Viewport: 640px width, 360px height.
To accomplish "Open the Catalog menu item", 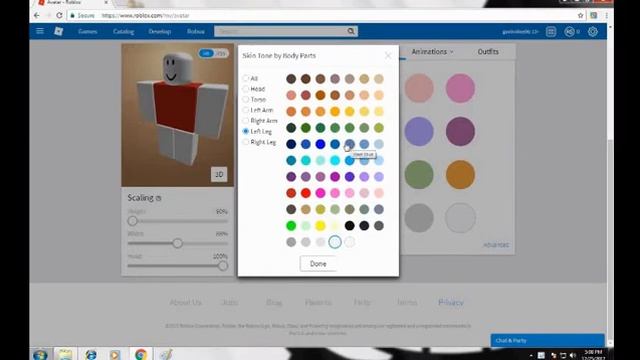I will tap(123, 31).
